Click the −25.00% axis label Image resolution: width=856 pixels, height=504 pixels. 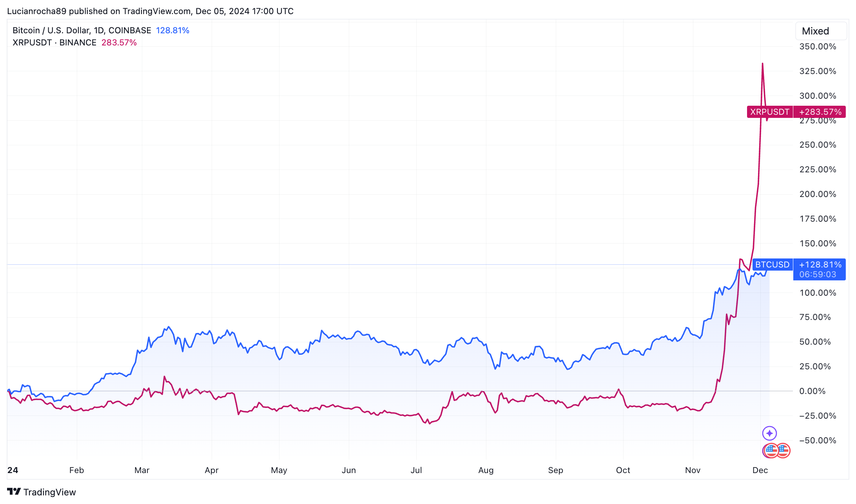click(818, 416)
